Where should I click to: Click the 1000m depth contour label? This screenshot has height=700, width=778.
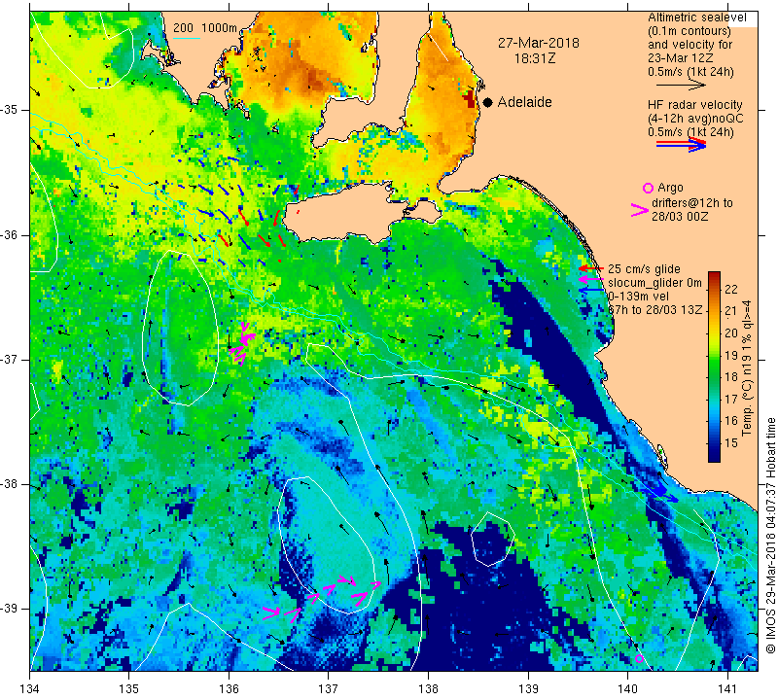pyautogui.click(x=219, y=28)
